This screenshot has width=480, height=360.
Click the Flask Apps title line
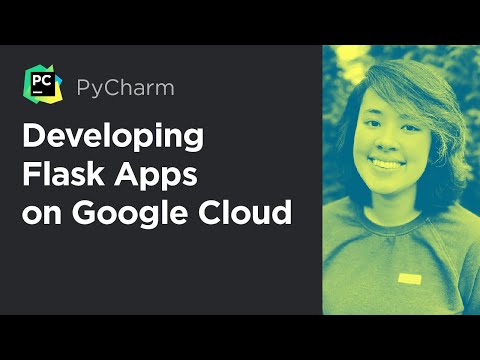pos(110,175)
